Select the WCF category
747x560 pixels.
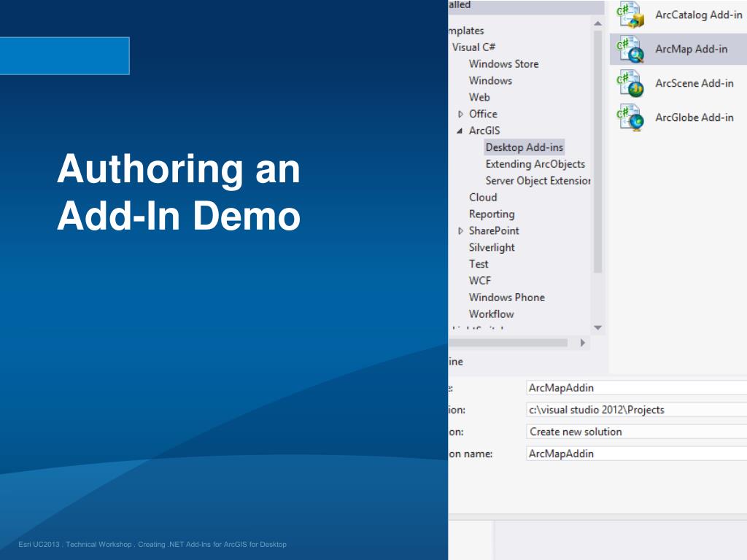coord(480,281)
